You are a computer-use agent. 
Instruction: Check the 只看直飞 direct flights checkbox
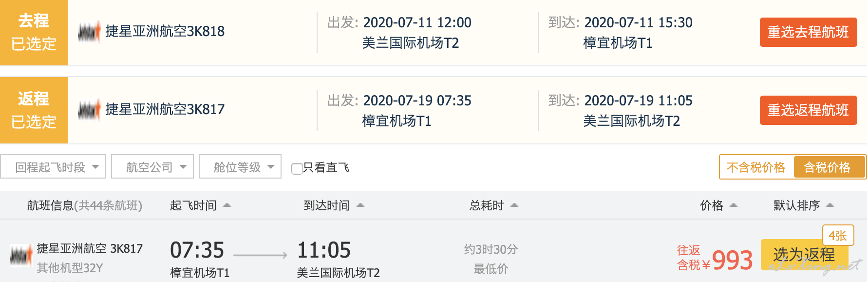[297, 169]
